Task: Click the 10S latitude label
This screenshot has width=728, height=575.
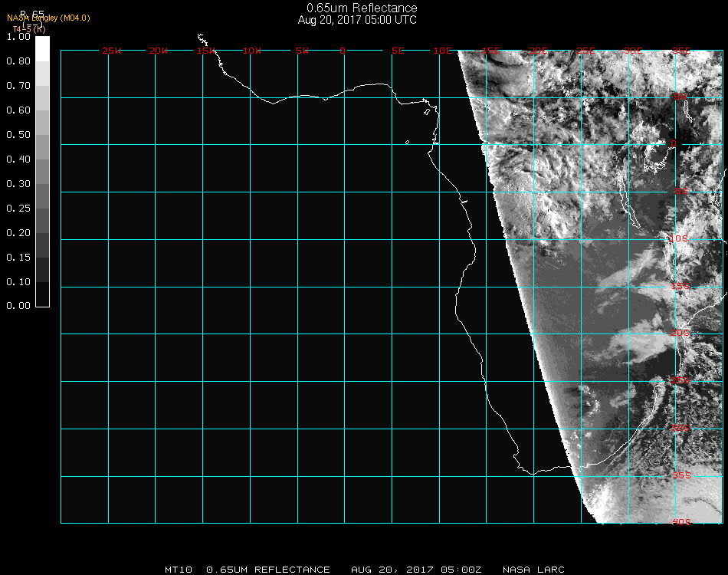Action: click(x=679, y=238)
